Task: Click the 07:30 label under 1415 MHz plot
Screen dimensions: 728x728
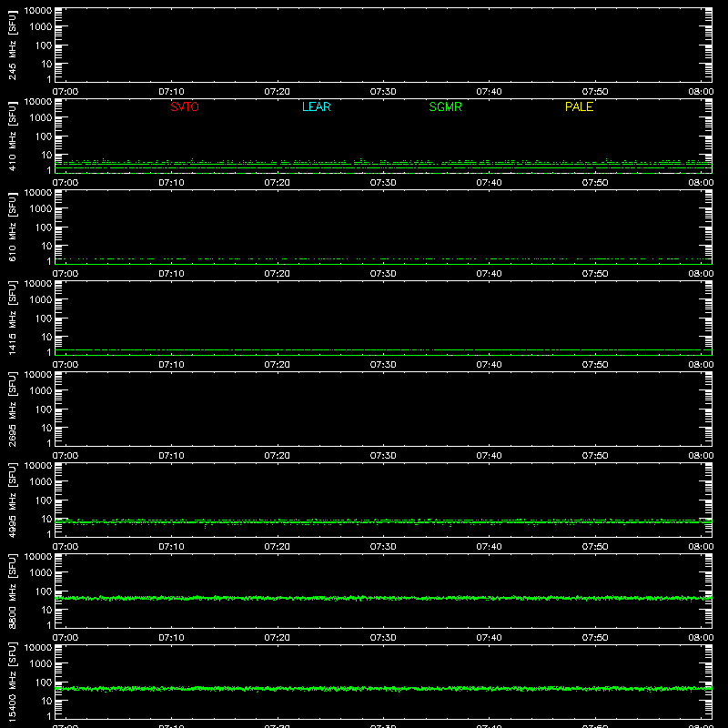Action: point(383,365)
